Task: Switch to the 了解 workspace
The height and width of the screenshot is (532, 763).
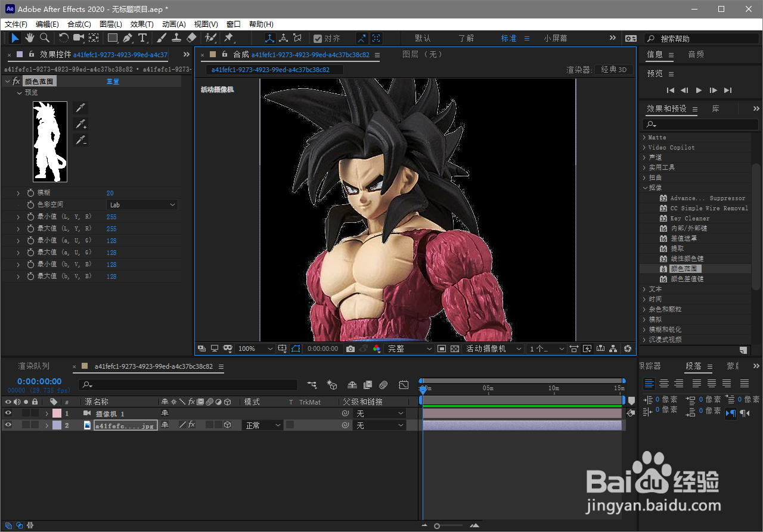Action: pos(466,38)
